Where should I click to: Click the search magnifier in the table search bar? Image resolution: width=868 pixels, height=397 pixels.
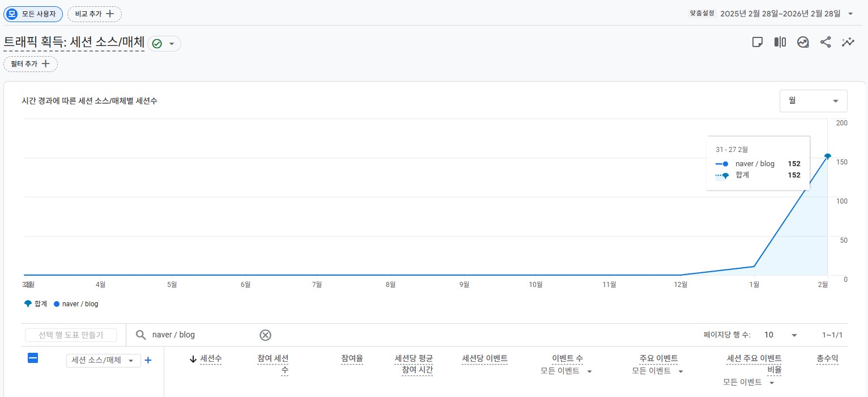click(140, 335)
